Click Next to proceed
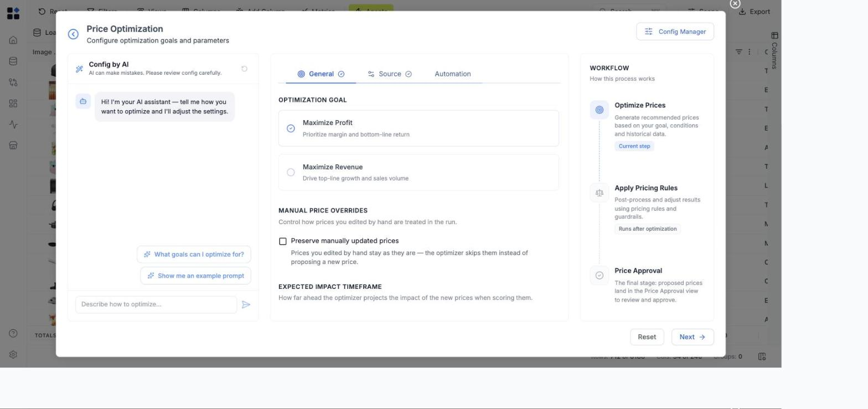The width and height of the screenshot is (868, 409). [x=693, y=337]
